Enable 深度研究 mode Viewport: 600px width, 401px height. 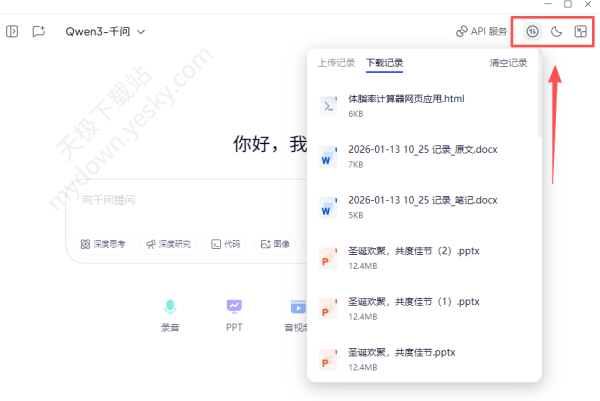[x=167, y=243]
